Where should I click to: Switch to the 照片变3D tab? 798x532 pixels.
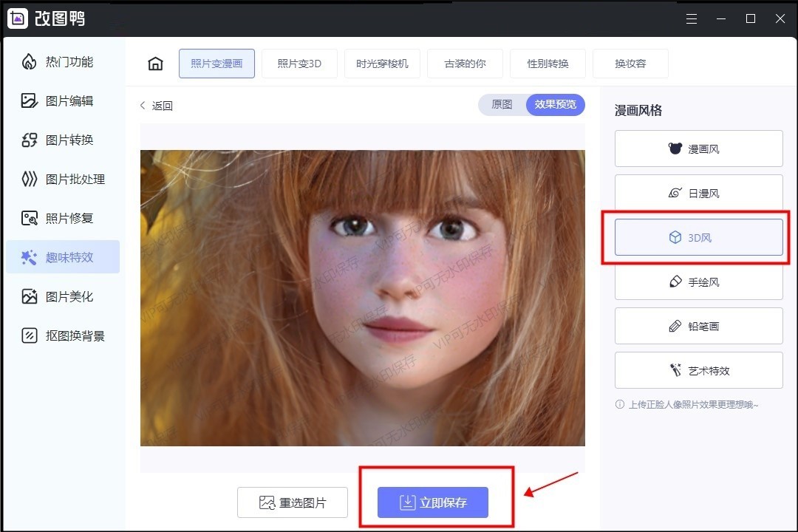(x=299, y=64)
